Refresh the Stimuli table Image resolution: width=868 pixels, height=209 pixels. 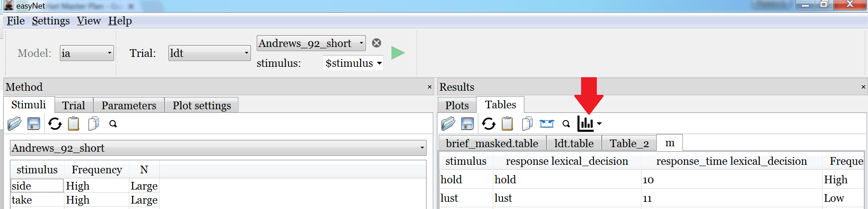55,124
